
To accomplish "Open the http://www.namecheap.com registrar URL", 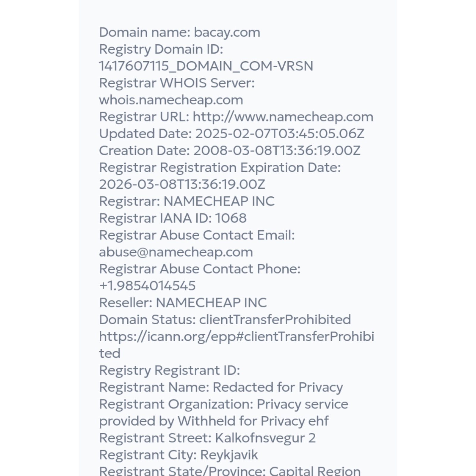I will (x=283, y=117).
